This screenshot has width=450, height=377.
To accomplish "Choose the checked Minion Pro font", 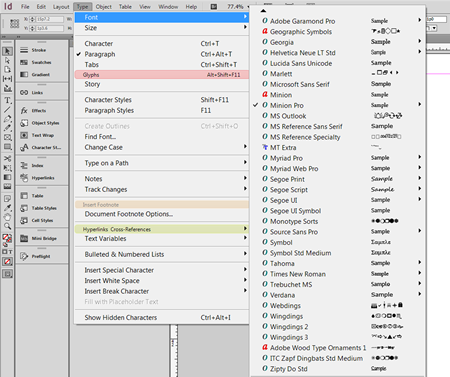I will coord(337,105).
